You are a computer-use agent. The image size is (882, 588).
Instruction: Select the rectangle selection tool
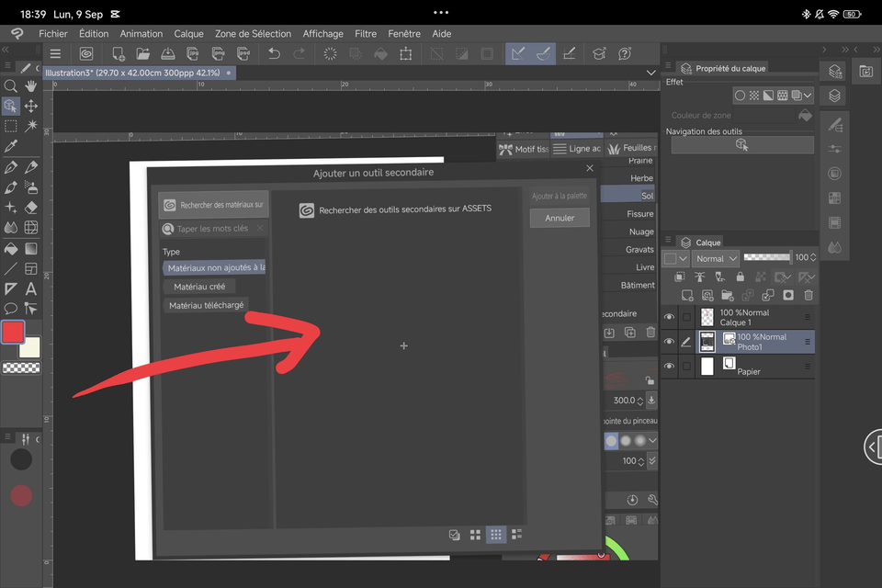[10, 126]
